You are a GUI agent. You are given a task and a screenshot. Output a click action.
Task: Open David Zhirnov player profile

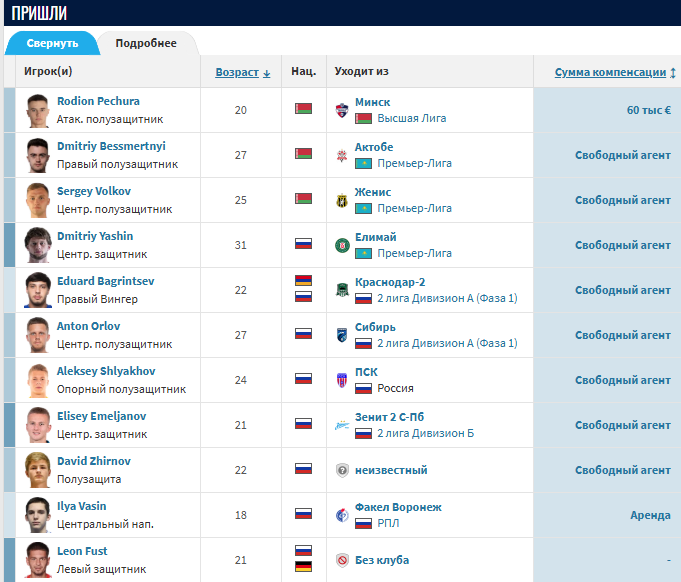click(94, 461)
